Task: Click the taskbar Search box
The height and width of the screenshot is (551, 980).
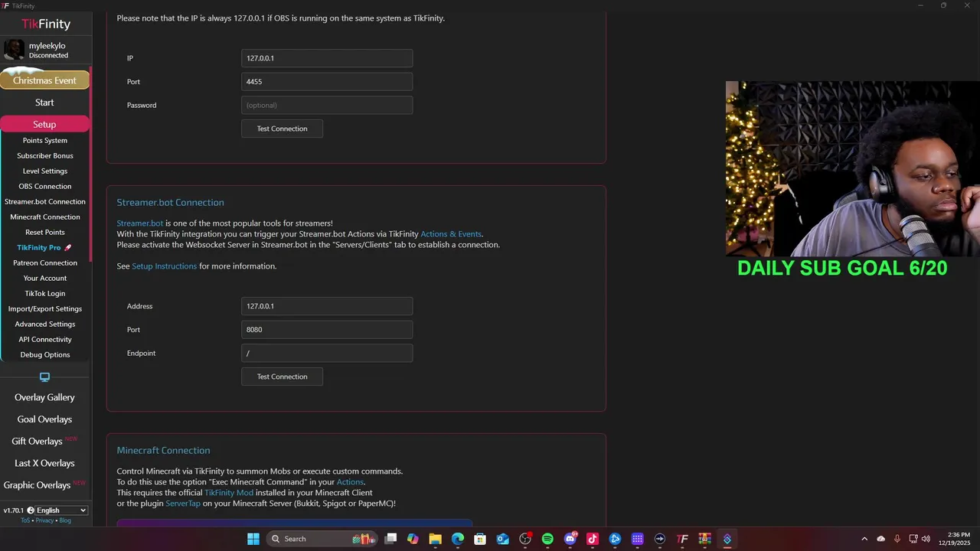Action: (x=323, y=539)
